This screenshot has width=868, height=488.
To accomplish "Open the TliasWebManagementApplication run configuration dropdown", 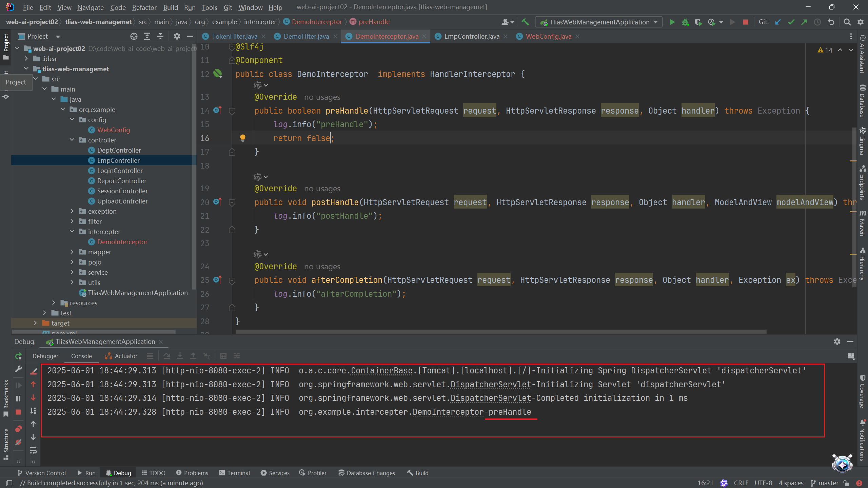I will tap(599, 22).
